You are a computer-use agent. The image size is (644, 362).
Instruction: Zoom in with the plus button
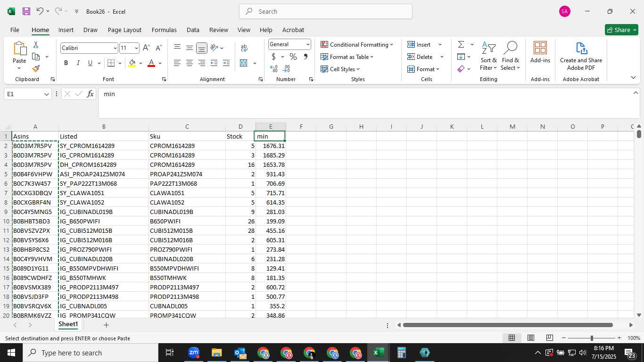pyautogui.click(x=619, y=338)
